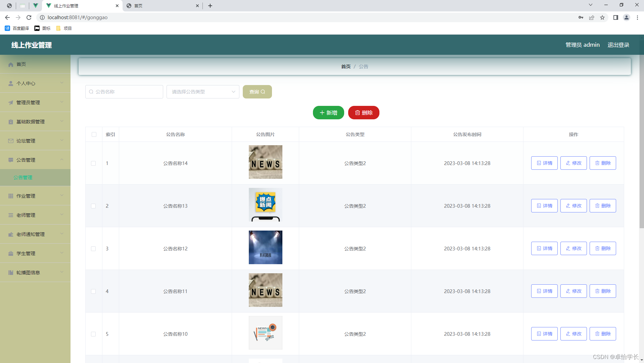This screenshot has height=363, width=644.
Task: Open the browser side panel icon
Action: [x=615, y=17]
